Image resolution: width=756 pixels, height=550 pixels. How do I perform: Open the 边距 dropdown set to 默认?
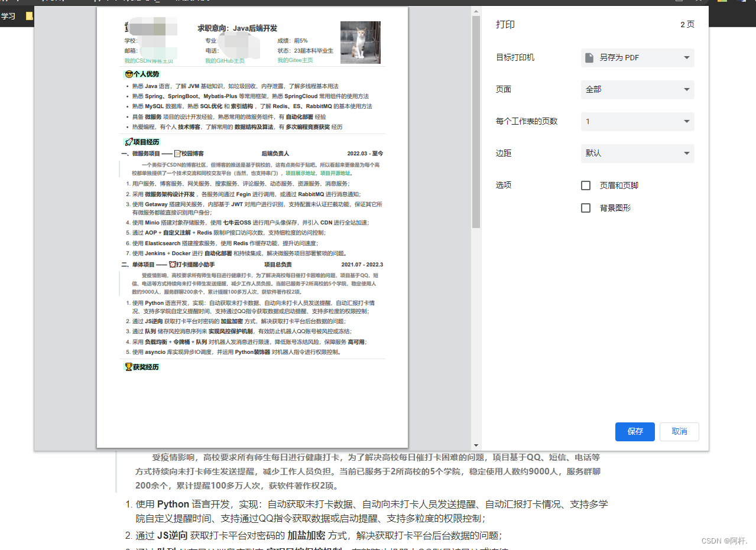click(x=637, y=153)
